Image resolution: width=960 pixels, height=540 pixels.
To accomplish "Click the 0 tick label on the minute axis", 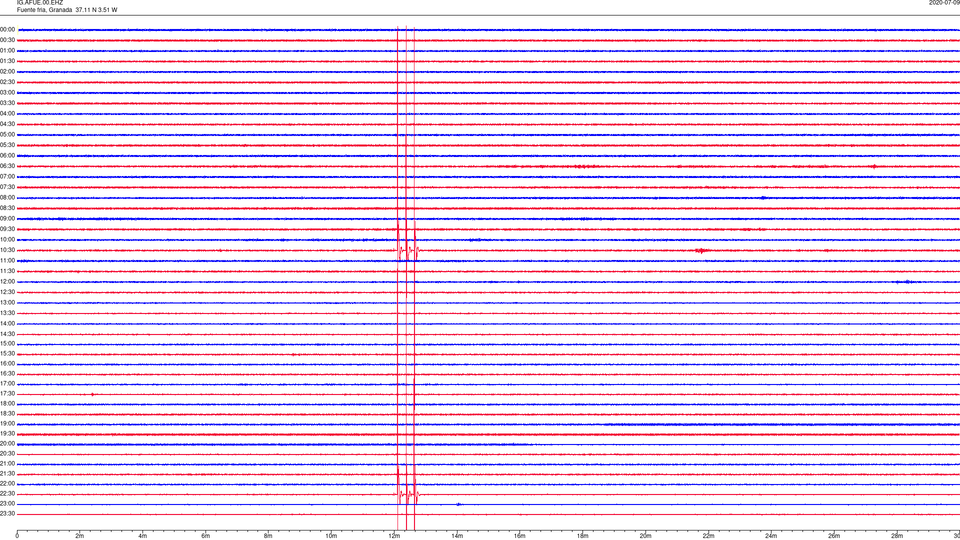I will [17, 536].
